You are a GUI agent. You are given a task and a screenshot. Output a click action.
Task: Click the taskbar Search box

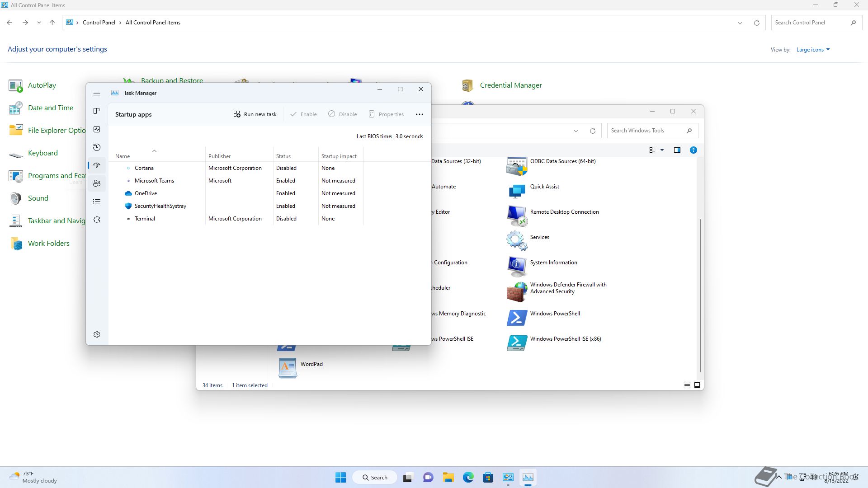click(x=374, y=478)
